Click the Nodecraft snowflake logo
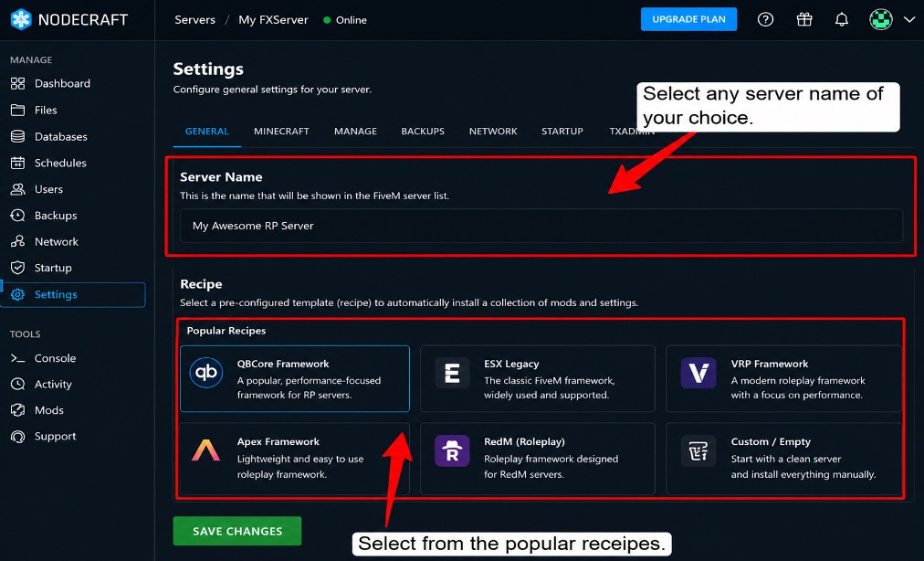This screenshot has width=924, height=561. click(x=21, y=19)
